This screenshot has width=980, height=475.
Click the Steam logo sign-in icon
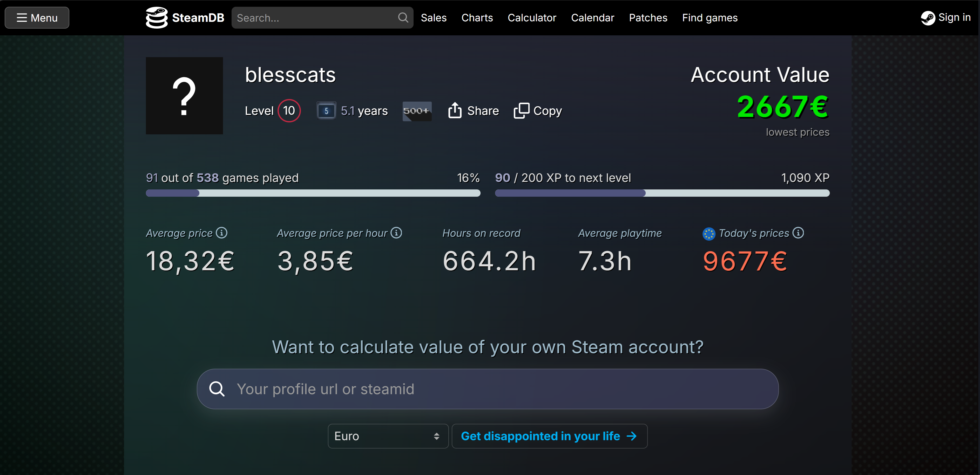click(928, 18)
